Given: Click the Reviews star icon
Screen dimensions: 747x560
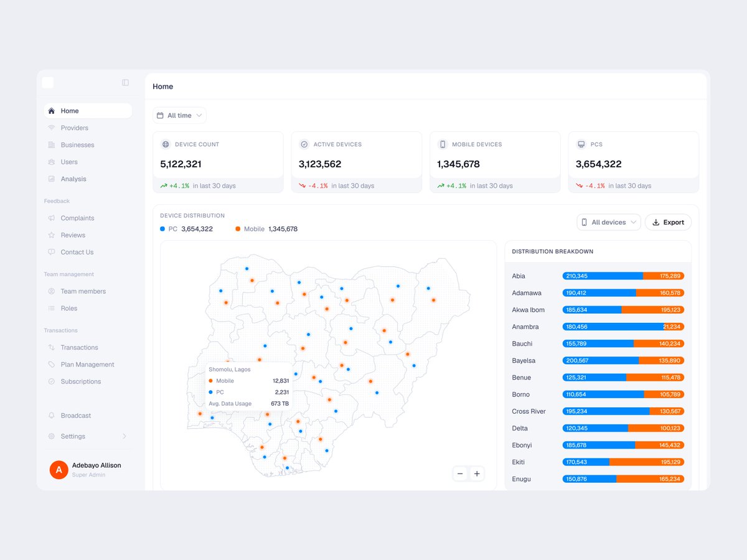Looking at the screenshot, I should coord(52,235).
